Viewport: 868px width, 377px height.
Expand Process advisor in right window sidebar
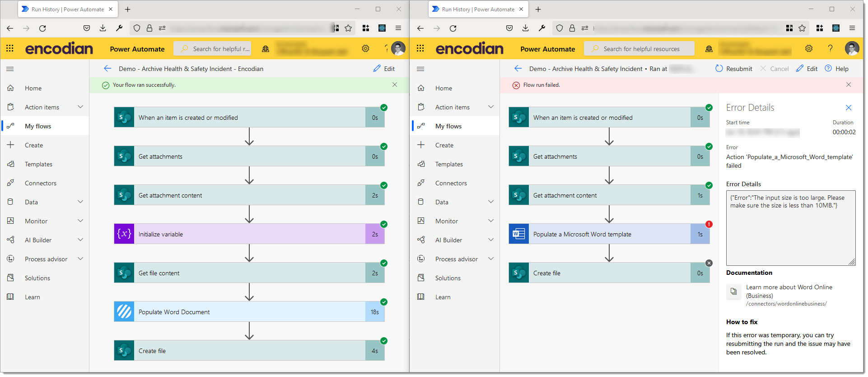click(491, 259)
